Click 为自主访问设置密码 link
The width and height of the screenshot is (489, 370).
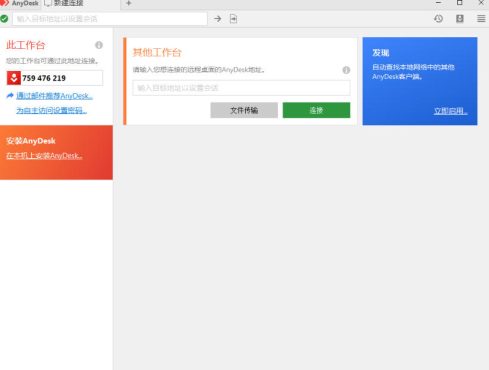[52, 110]
